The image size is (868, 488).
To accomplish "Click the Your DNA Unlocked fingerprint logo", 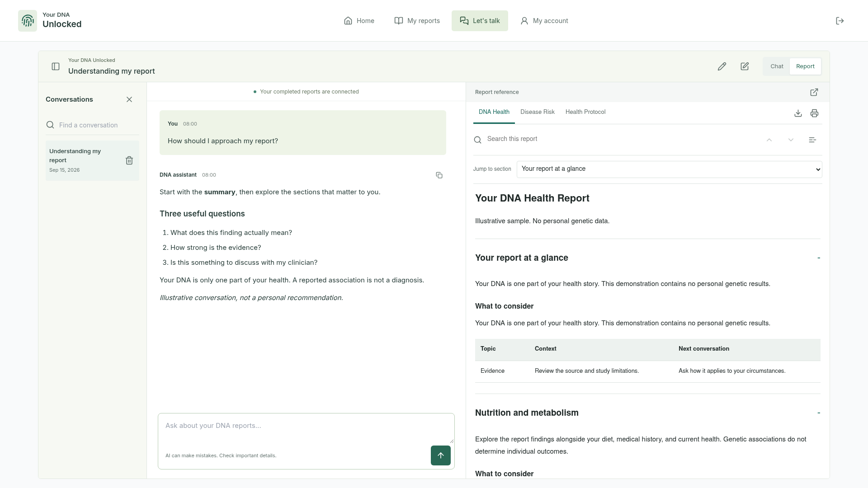I will (28, 21).
